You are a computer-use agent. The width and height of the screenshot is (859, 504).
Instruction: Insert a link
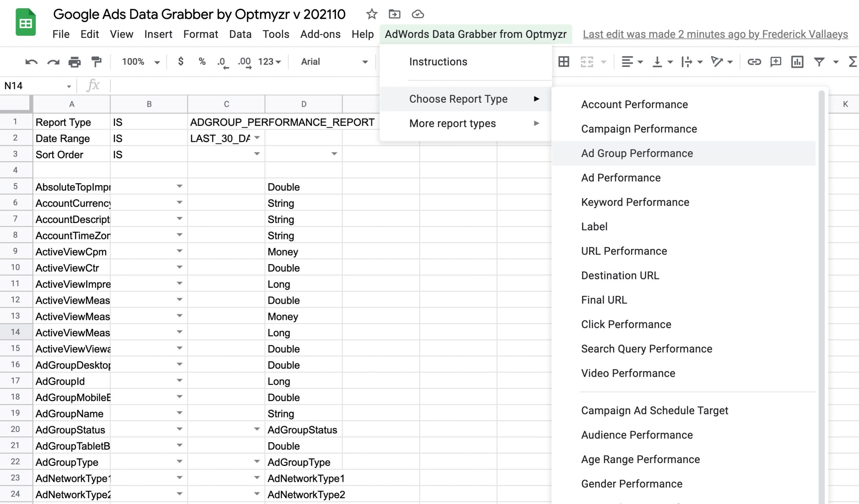[x=755, y=62]
